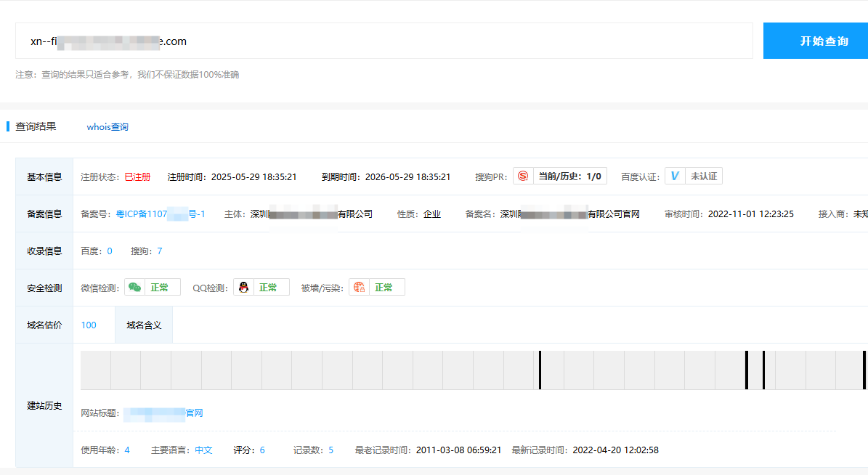Screen dimensions: 868x475
Task: Open the whois查询 link
Action: click(x=108, y=127)
